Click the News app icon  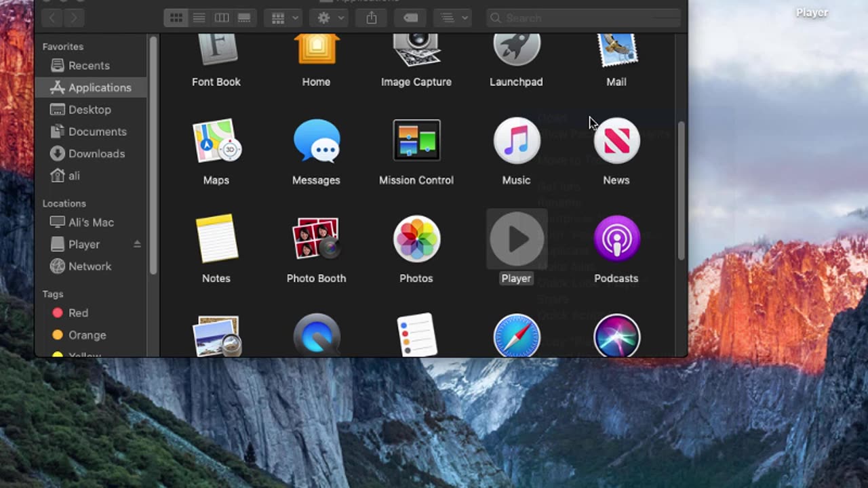point(616,141)
